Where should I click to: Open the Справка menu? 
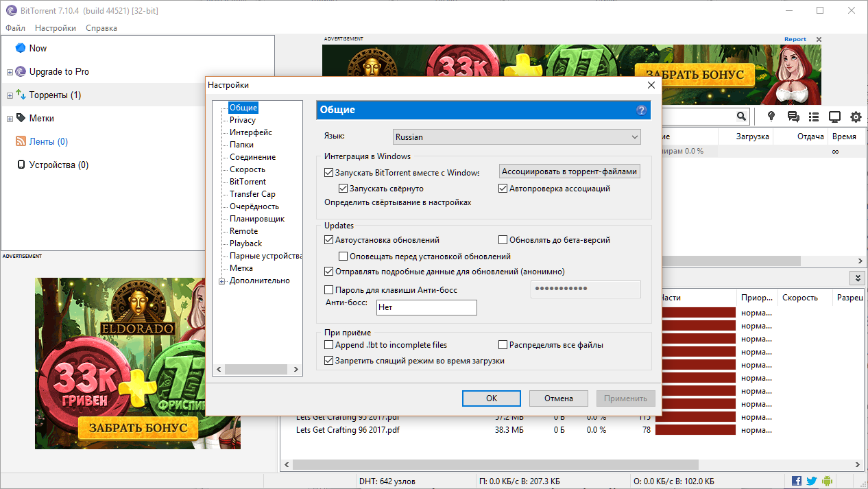point(101,28)
